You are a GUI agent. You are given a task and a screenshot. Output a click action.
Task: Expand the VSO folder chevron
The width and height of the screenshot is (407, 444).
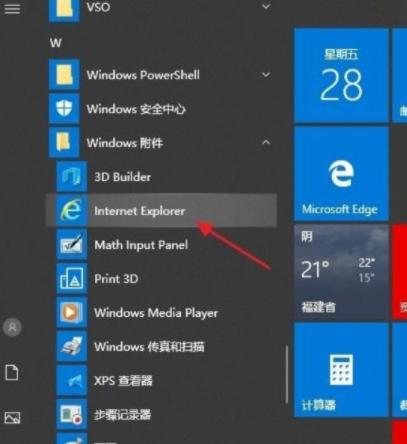[x=266, y=6]
